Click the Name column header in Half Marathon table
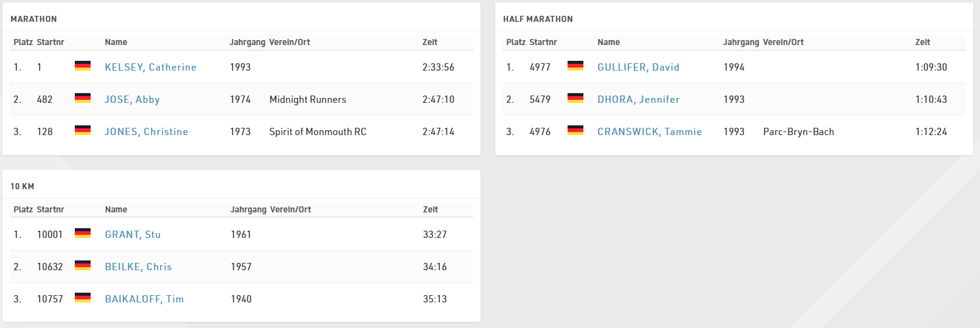Image resolution: width=980 pixels, height=328 pixels. 608,42
